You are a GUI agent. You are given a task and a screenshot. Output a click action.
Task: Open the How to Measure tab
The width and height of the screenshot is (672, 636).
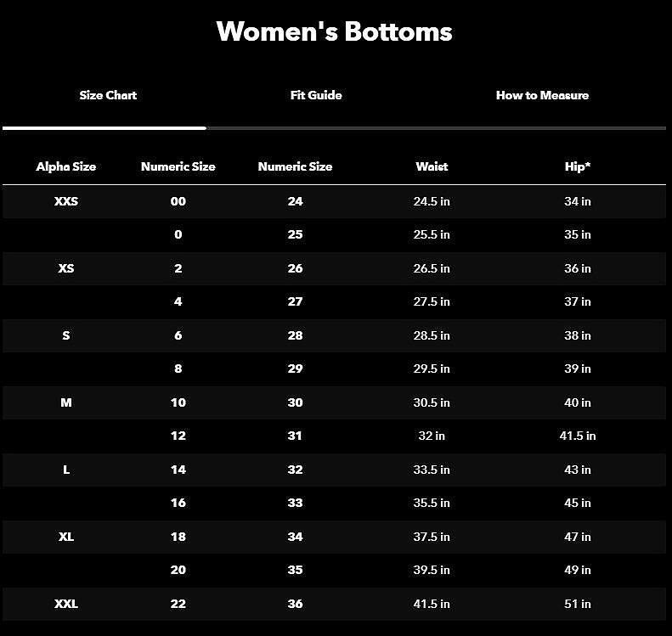click(x=542, y=95)
